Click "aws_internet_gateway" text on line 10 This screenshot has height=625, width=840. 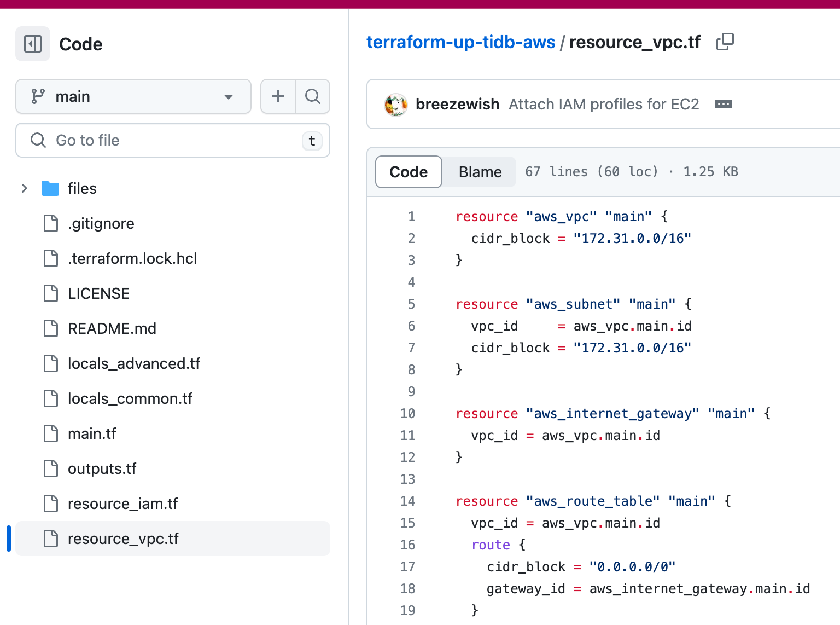612,413
